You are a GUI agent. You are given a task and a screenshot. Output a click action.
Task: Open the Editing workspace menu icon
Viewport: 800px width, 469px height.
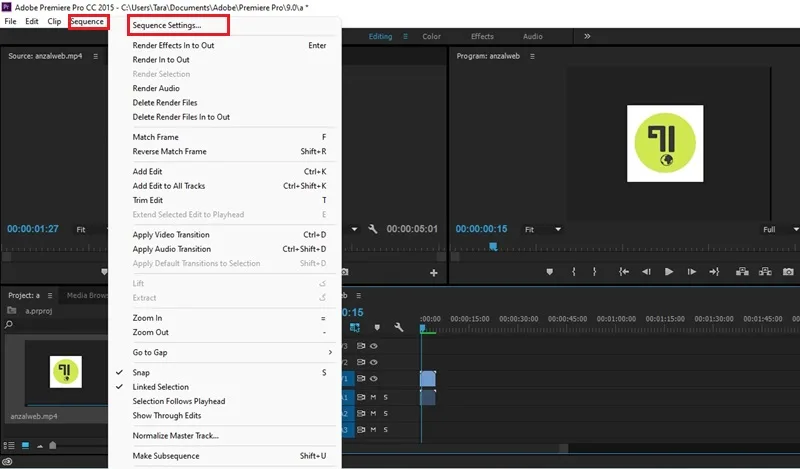[x=406, y=36]
